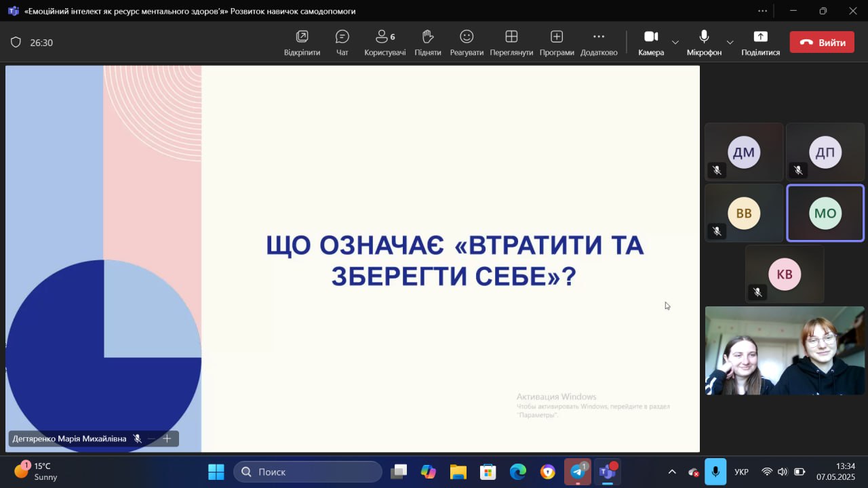The width and height of the screenshot is (868, 488).
Task: Select the МО participant tile
Action: [825, 213]
